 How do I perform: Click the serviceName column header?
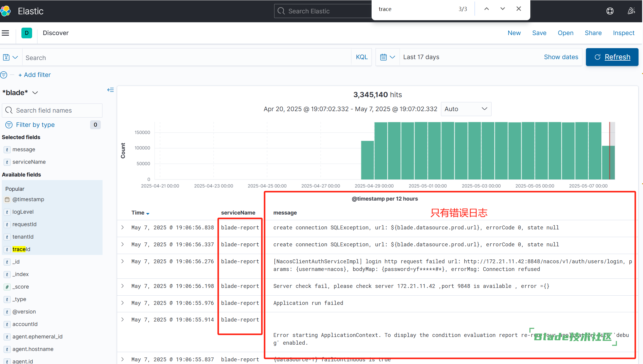click(238, 213)
